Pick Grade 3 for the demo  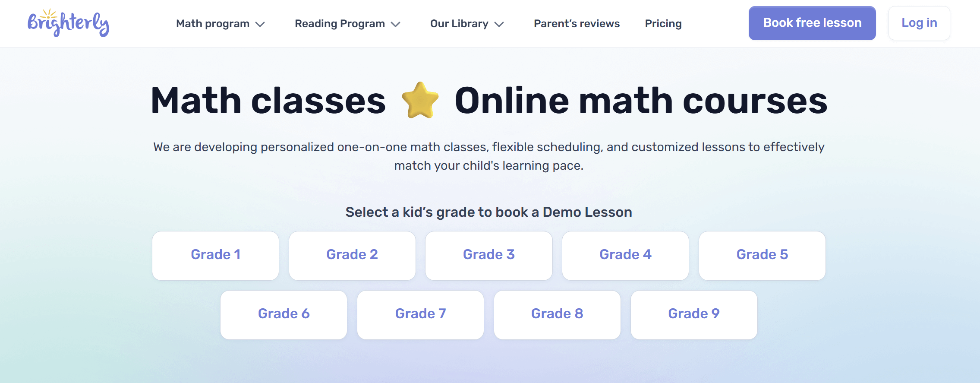tap(489, 255)
